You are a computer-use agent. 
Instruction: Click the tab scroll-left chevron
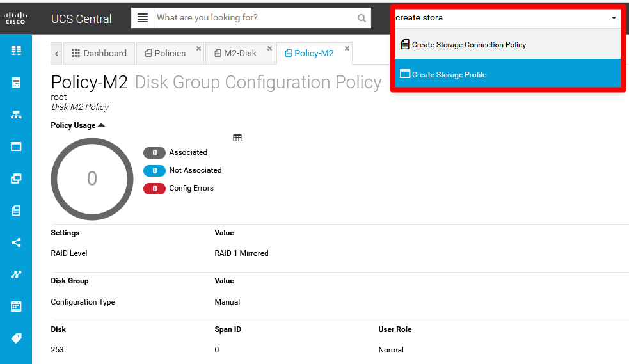click(x=56, y=54)
